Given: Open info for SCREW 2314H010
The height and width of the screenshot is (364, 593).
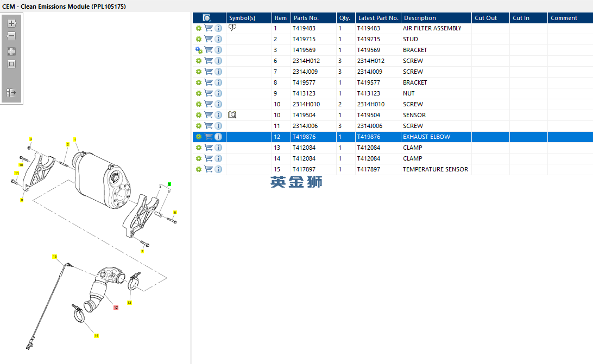Looking at the screenshot, I should [218, 104].
